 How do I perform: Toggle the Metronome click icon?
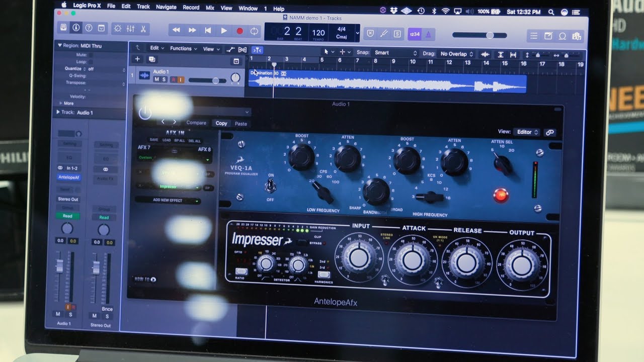coord(428,34)
